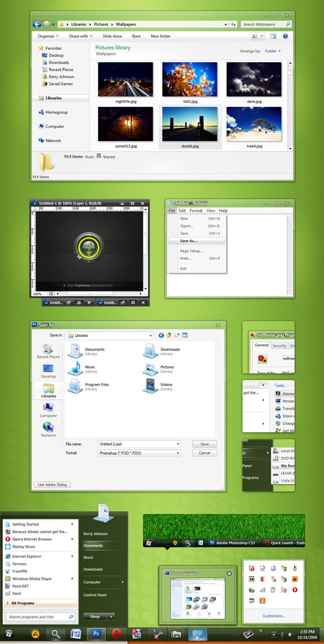Open the Format menu in Notepad
The height and width of the screenshot is (644, 324).
point(196,211)
